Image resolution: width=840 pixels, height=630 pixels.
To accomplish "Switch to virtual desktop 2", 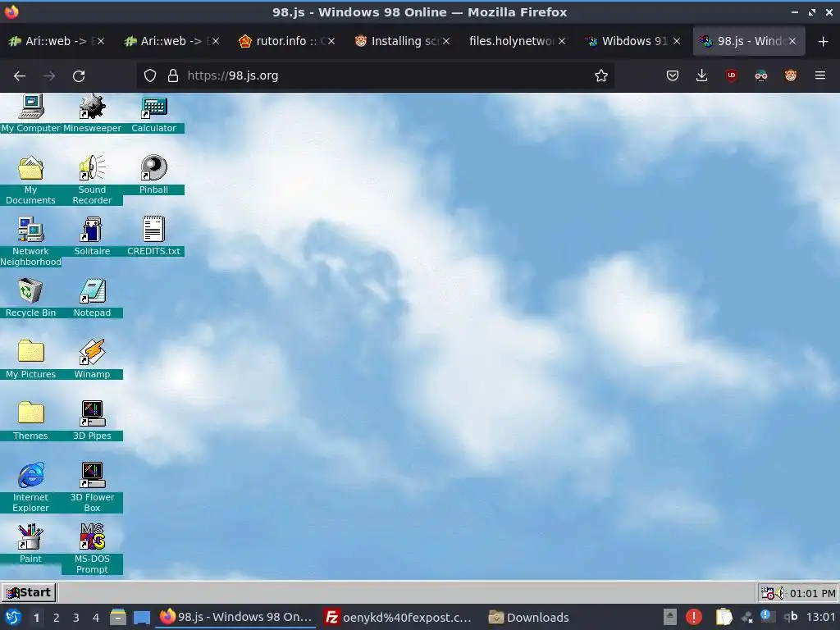I will (x=57, y=618).
